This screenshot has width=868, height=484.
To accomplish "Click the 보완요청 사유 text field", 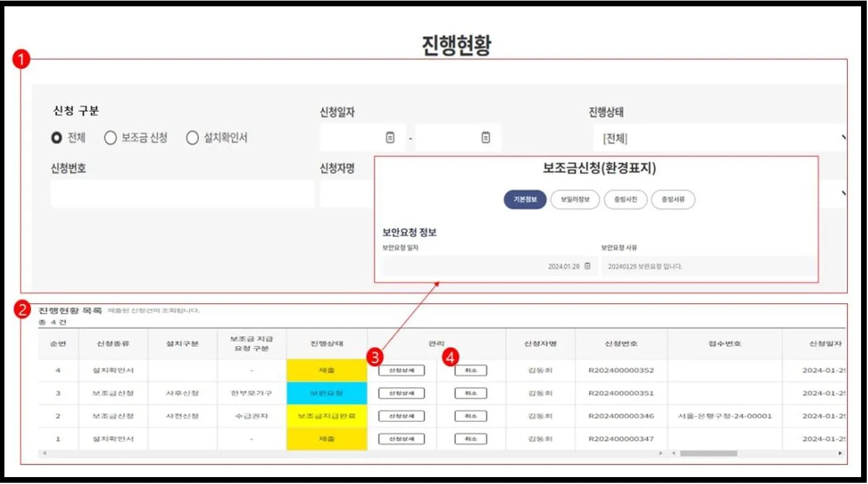I will click(707, 266).
